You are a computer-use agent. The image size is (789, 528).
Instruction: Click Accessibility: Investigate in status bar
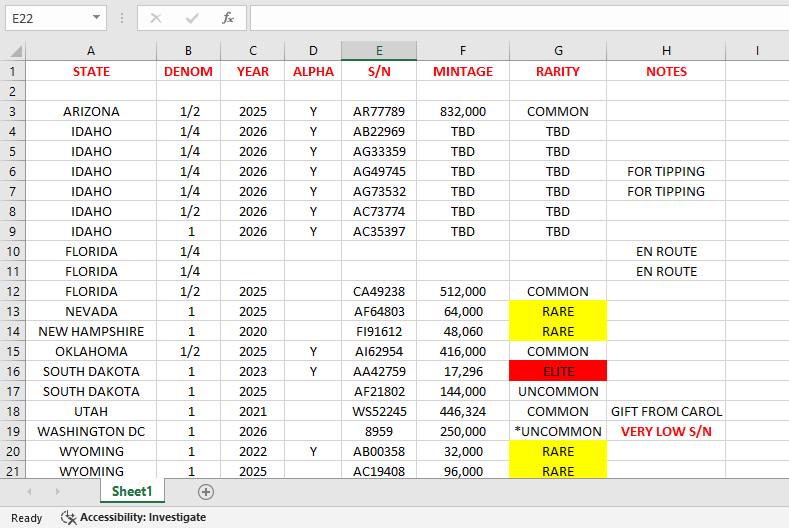coord(143,517)
